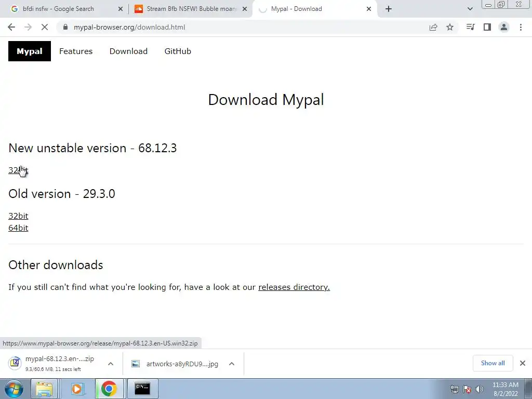
Task: Click the New unstable version heading
Action: click(92, 148)
